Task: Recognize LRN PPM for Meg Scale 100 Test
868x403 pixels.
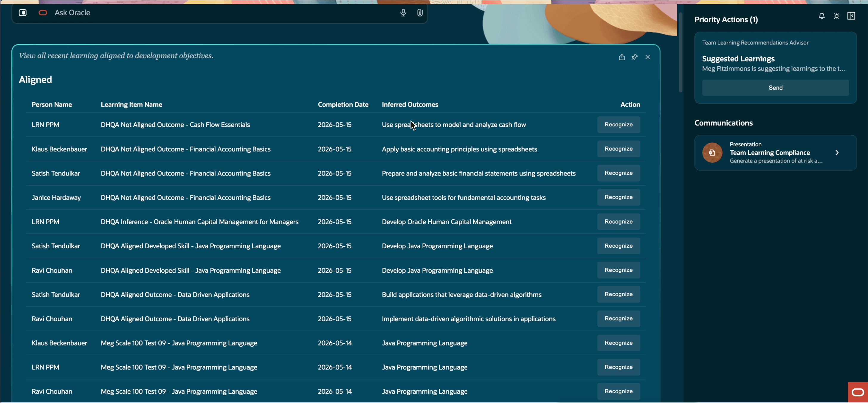Action: click(618, 367)
